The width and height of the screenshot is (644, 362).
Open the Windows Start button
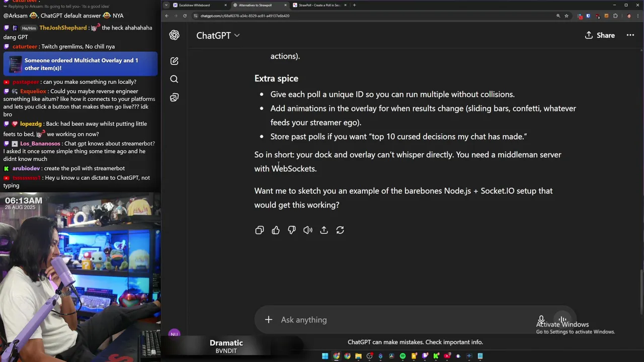coord(325,356)
